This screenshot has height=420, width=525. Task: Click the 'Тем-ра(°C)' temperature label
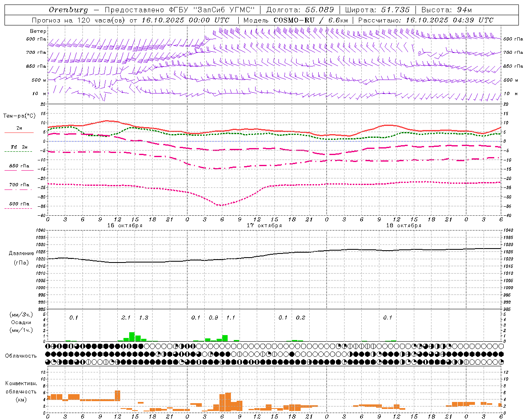[x=19, y=116]
